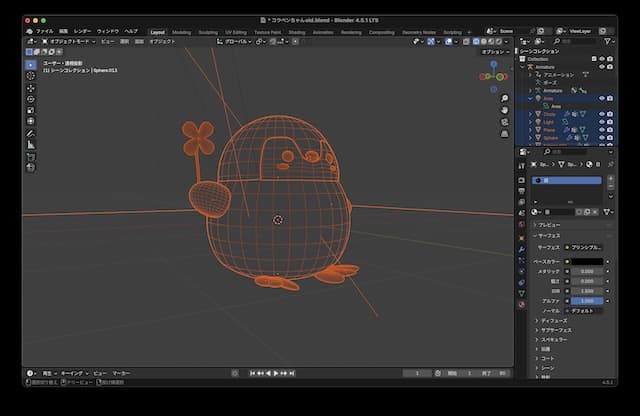Viewport: 640px width, 416px height.
Task: Toggle viewport visibility of Collection
Action: 602,59
